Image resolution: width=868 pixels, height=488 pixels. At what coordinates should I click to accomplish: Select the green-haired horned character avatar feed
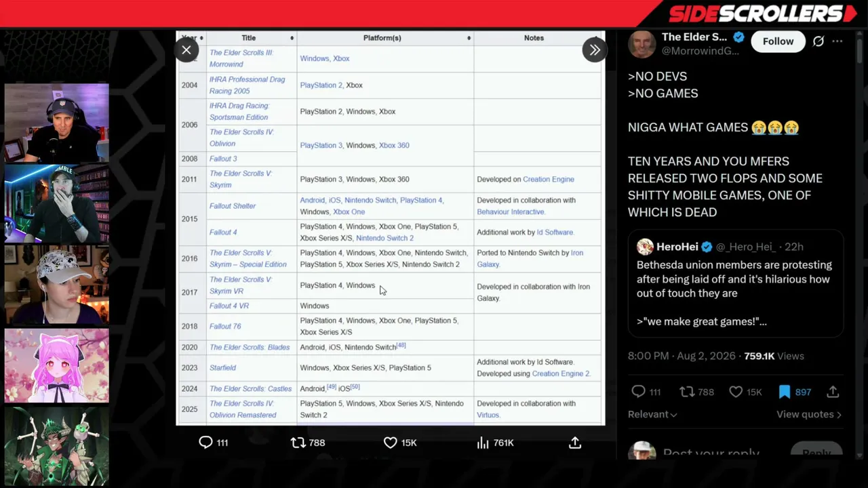coord(56,446)
